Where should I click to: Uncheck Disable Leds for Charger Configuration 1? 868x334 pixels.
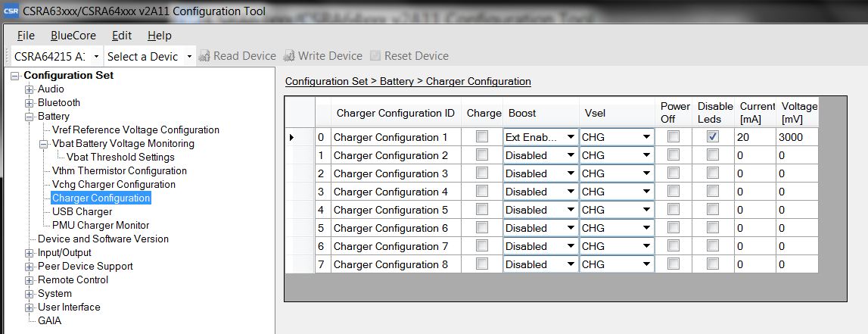click(712, 137)
